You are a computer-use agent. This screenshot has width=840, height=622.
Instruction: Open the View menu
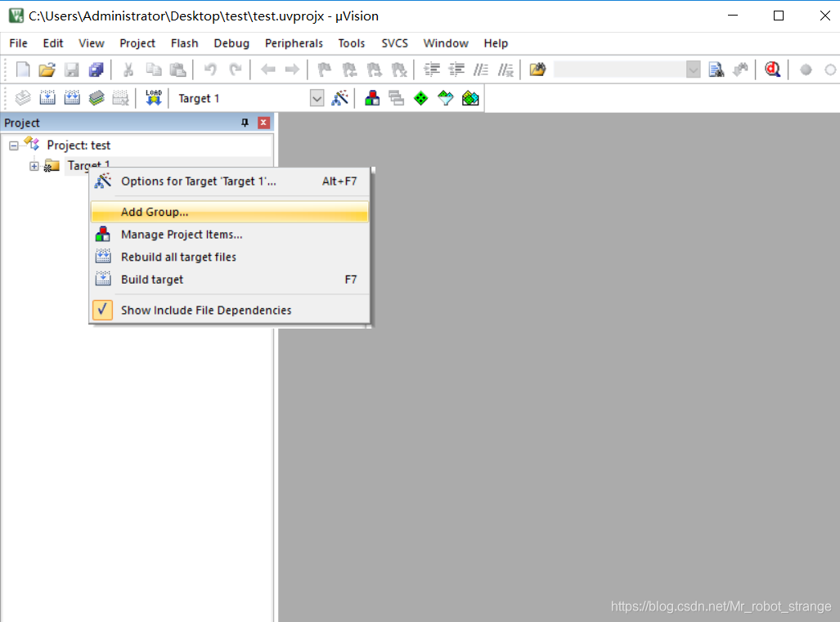[x=92, y=43]
